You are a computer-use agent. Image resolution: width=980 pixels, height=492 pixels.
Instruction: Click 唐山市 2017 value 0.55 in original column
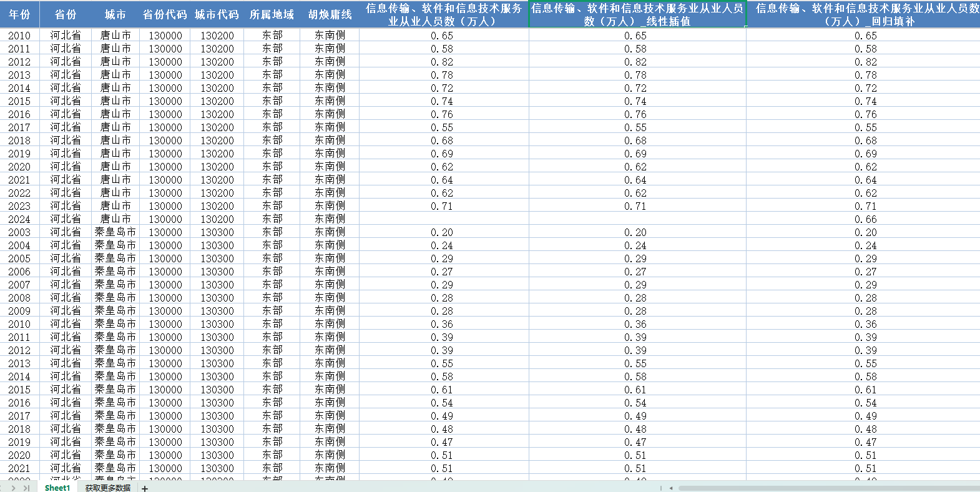[442, 127]
